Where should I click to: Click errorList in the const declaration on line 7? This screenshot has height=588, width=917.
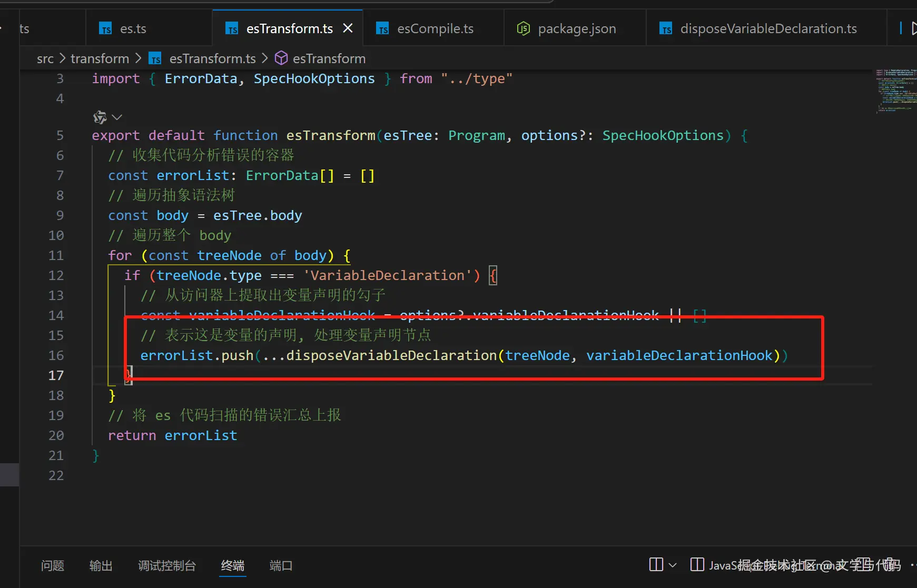pyautogui.click(x=193, y=175)
